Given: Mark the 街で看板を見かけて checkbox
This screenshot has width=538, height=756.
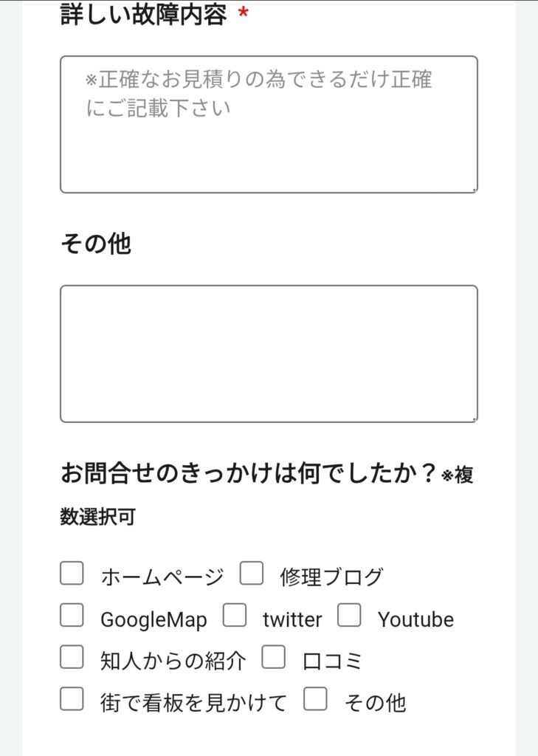Looking at the screenshot, I should point(72,698).
